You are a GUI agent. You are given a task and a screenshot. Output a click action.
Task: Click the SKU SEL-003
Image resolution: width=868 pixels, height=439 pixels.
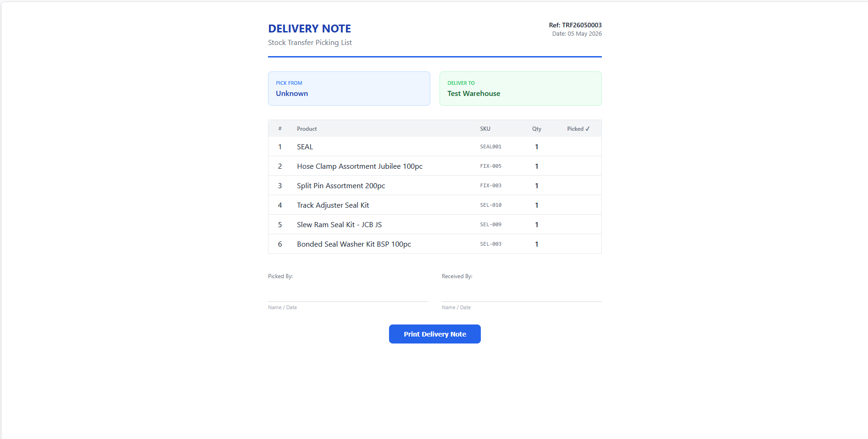tap(491, 244)
